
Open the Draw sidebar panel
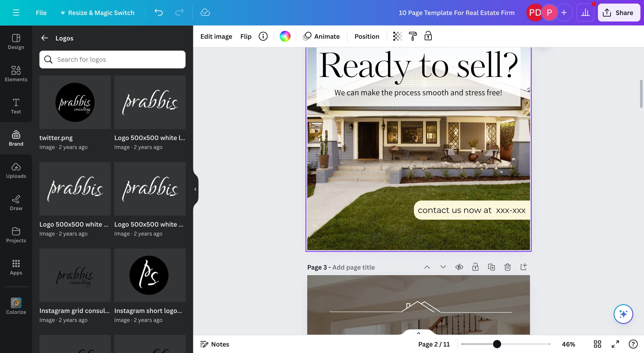[x=16, y=203]
